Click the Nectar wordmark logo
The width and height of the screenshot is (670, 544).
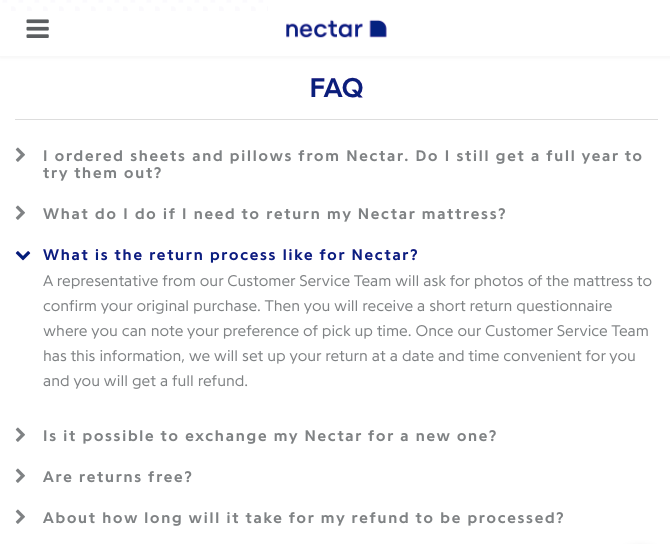tap(323, 29)
